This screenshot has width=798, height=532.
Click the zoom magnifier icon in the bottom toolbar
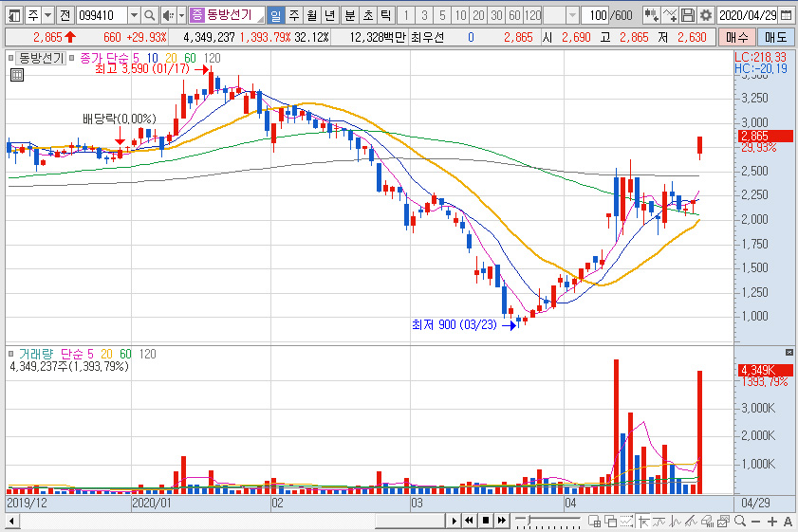click(740, 521)
